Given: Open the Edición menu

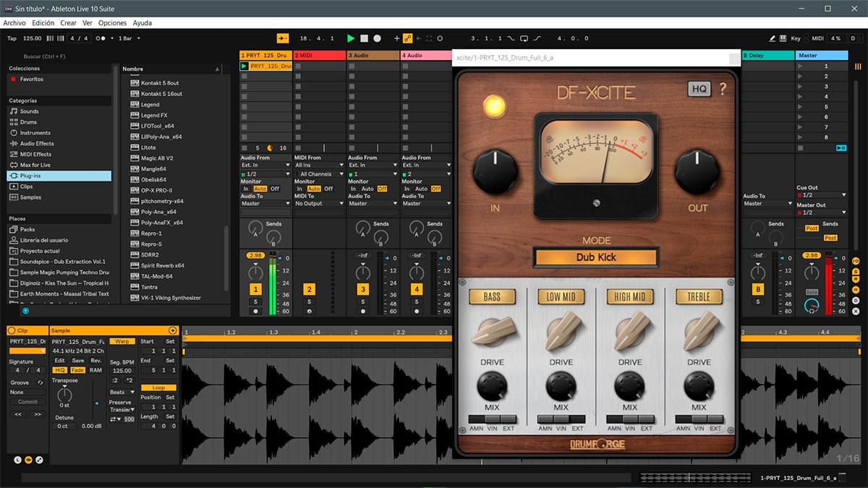Looking at the screenshot, I should [43, 23].
